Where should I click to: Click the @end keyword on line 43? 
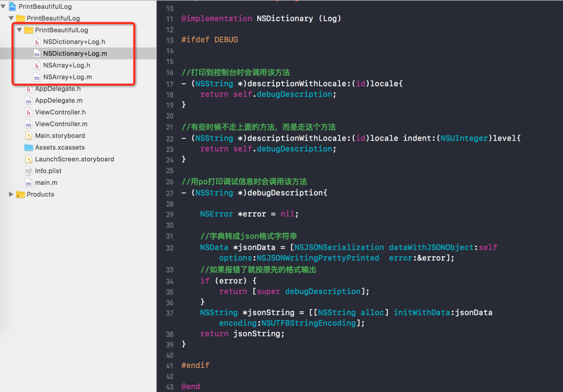[191, 387]
